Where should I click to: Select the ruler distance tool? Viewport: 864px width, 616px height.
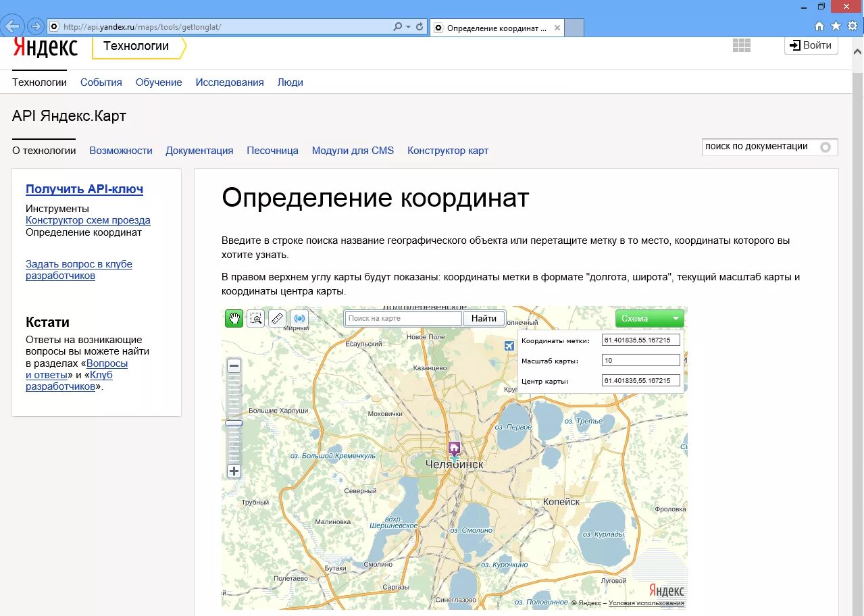point(277,318)
